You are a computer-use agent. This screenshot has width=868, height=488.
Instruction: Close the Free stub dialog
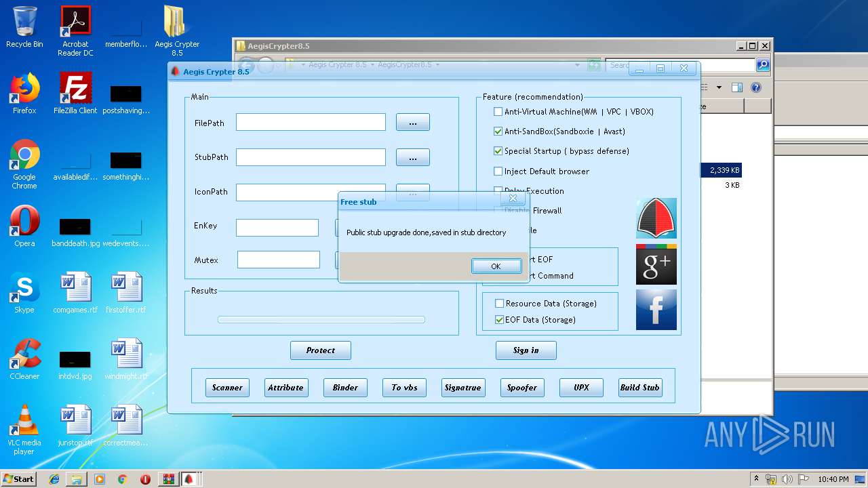click(x=513, y=199)
